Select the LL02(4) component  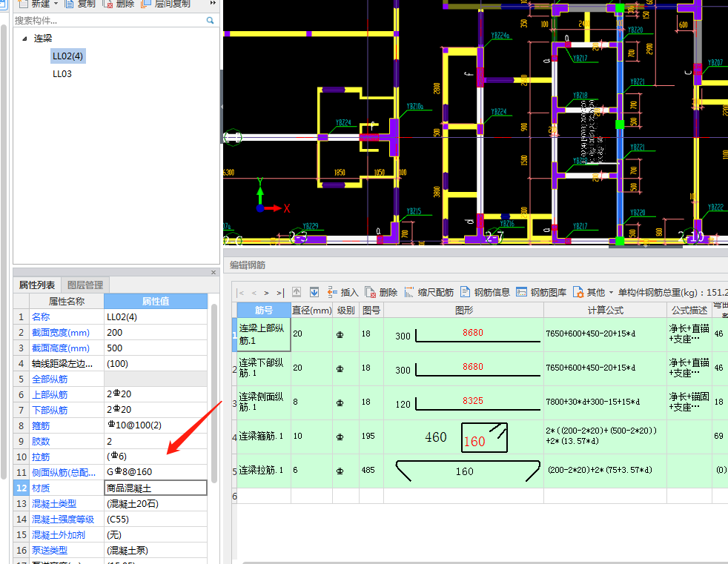(x=67, y=56)
